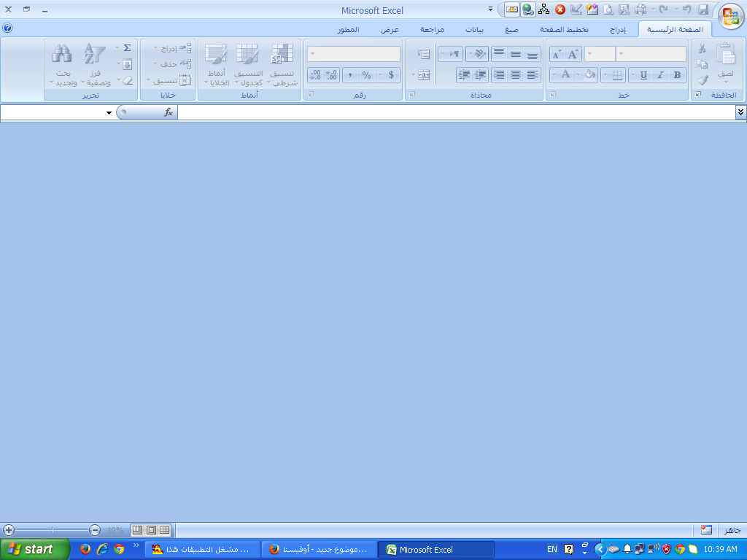Click the quick print printer icon

[640, 9]
